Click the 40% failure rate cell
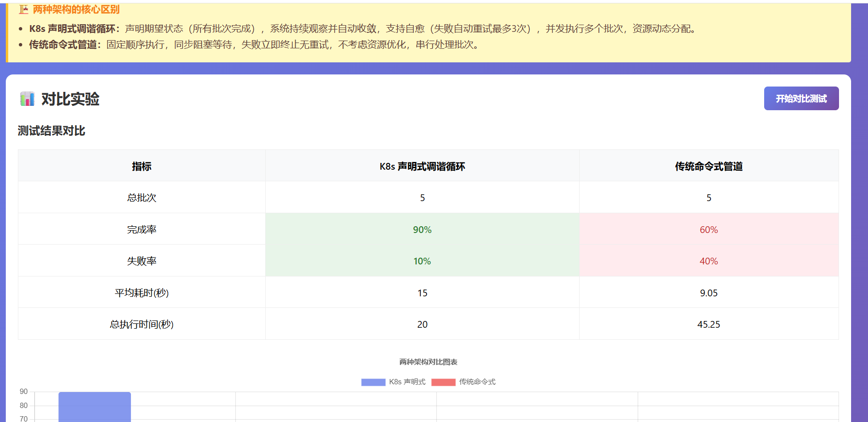 [x=709, y=261]
